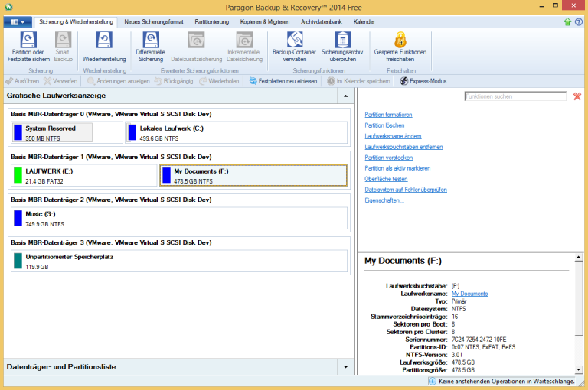Click Keine anstehenden Operationen status text

click(x=507, y=381)
